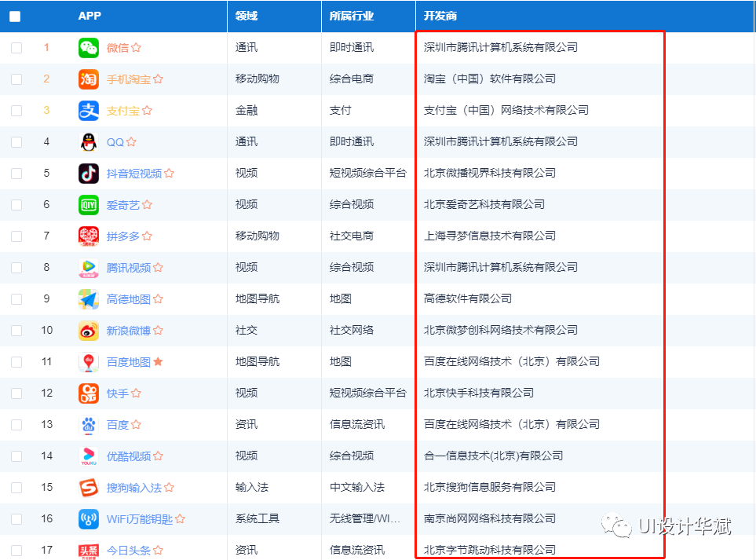
Task: Click the 今日头条 app icon
Action: point(89,551)
